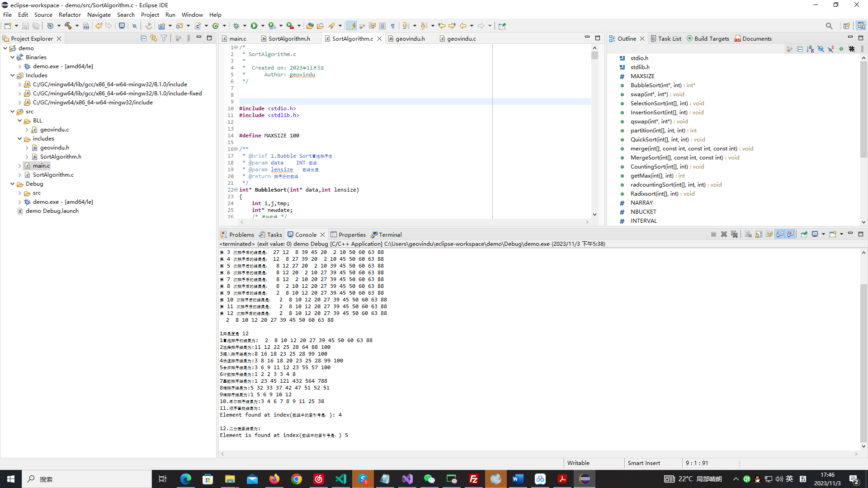Open the Build Targets view tab
The image size is (868, 488).
click(x=711, y=38)
